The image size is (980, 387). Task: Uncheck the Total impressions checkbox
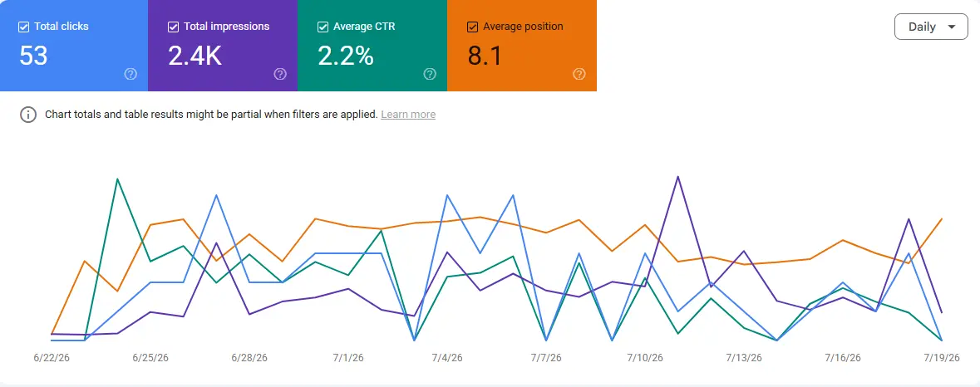click(174, 27)
